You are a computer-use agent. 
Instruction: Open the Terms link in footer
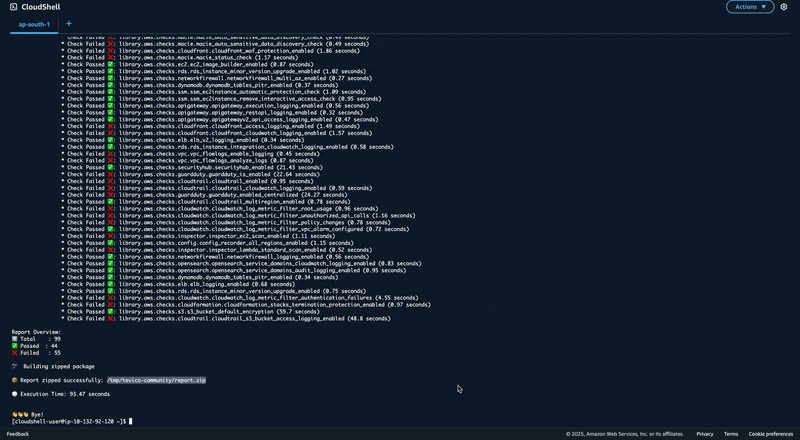coord(731,434)
